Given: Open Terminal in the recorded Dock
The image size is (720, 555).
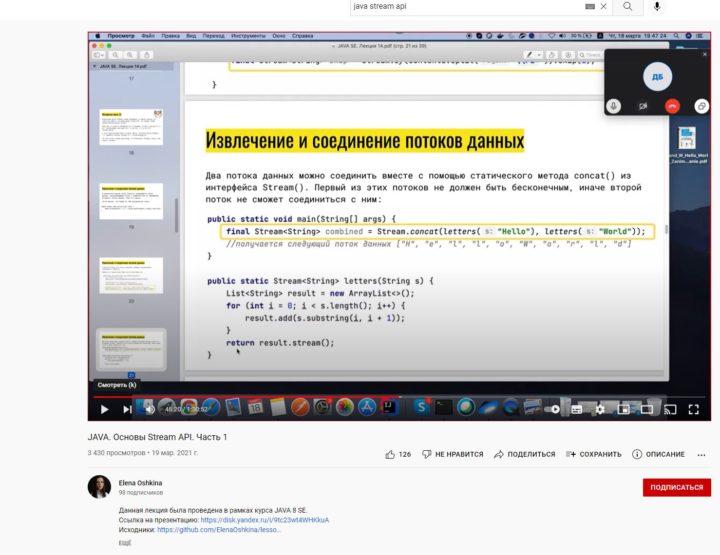Looking at the screenshot, I should (444, 407).
